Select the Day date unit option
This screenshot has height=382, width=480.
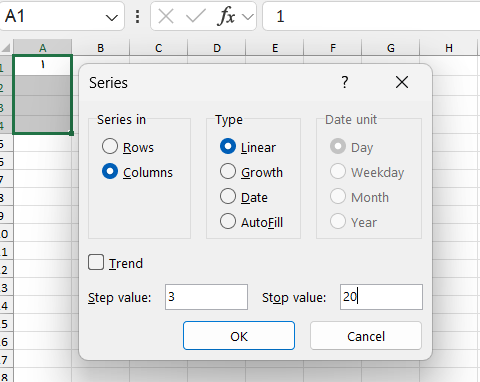coord(338,146)
